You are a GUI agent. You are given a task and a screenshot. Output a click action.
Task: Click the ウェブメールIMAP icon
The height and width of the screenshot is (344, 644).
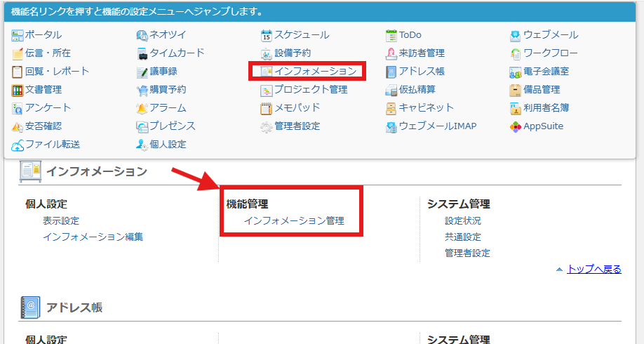391,126
